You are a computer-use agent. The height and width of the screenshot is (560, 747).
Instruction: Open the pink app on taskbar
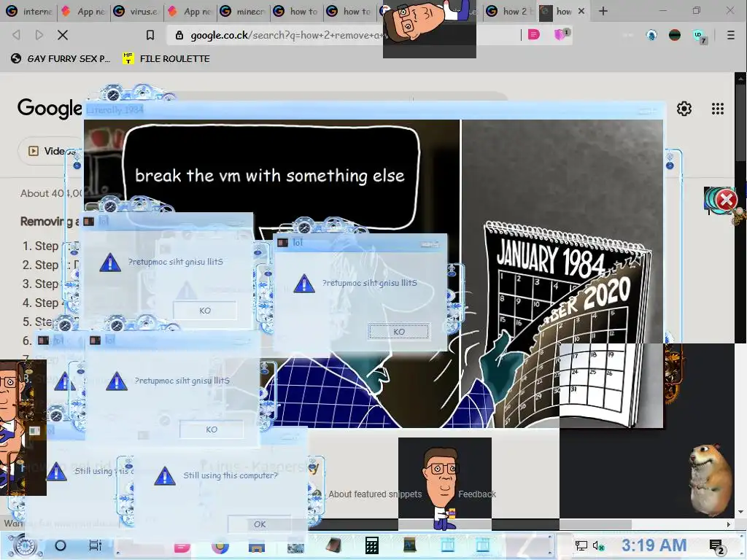click(182, 547)
